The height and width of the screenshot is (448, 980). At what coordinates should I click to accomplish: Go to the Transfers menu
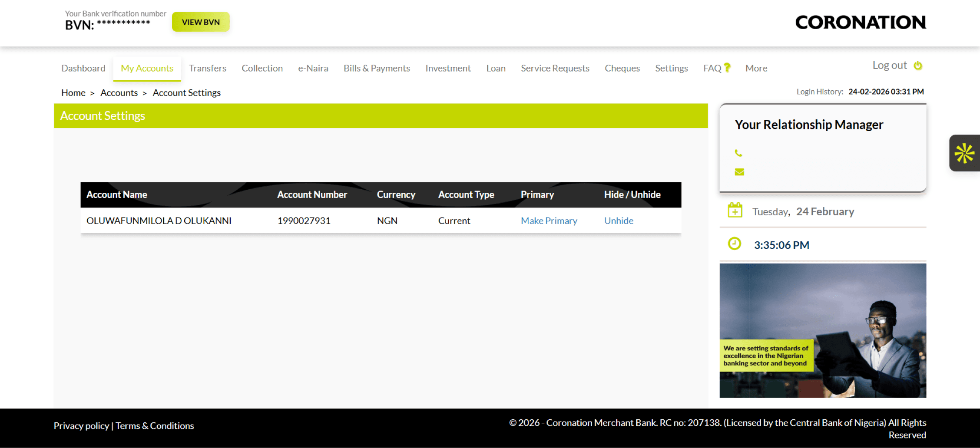[x=208, y=68]
